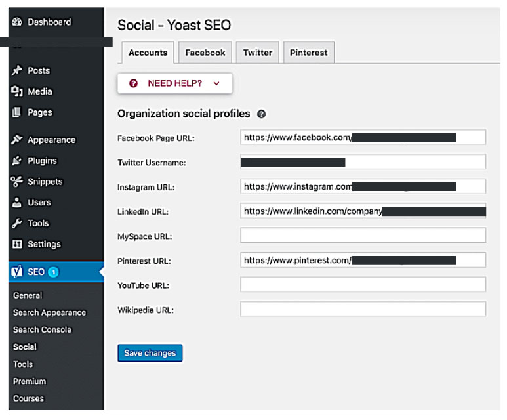Click into the MySpace URL field
The height and width of the screenshot is (420, 507).
tap(363, 236)
